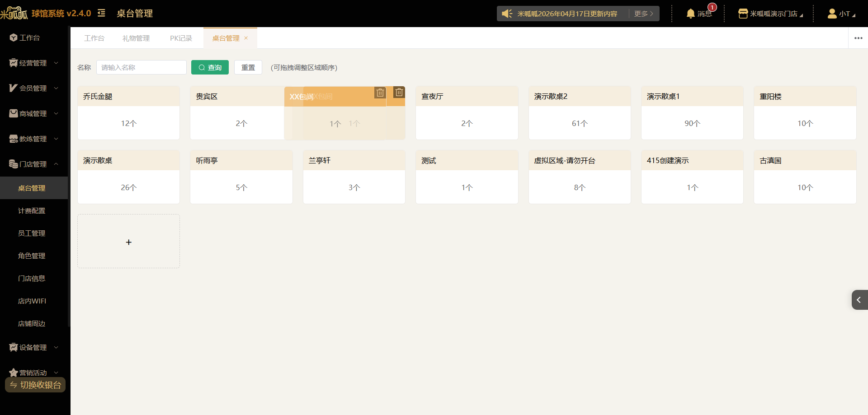Delete the XX包间 area via trash icon
Image resolution: width=868 pixels, height=415 pixels.
399,92
